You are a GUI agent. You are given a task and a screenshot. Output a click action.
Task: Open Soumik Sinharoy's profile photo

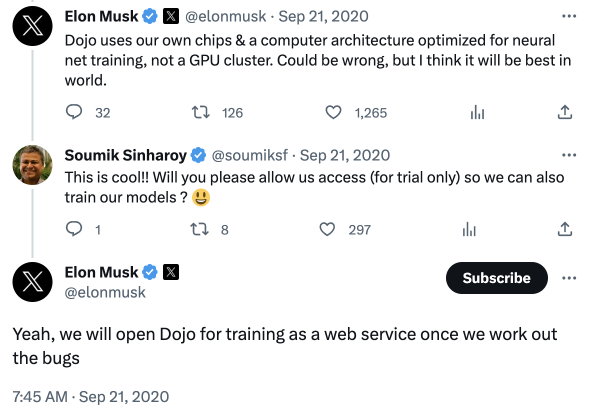[x=33, y=165]
